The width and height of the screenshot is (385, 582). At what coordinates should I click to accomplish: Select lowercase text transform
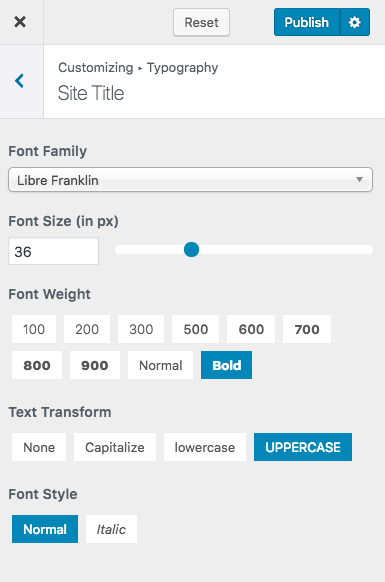click(205, 447)
